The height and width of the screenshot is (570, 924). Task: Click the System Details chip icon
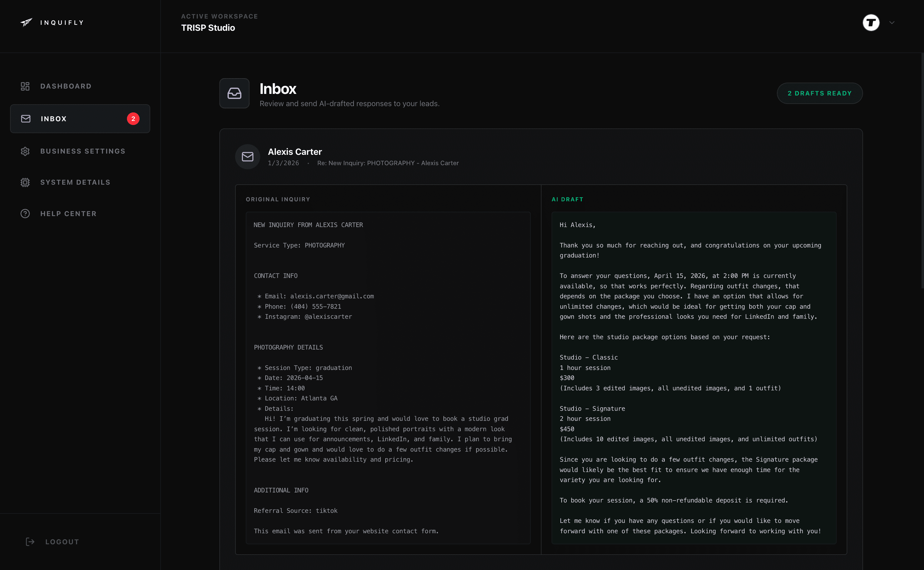tap(25, 182)
